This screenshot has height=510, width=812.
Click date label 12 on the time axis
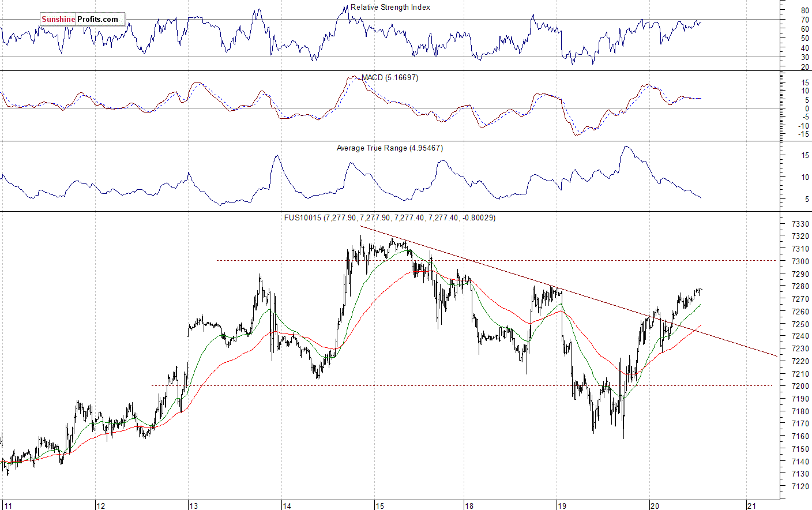100,506
